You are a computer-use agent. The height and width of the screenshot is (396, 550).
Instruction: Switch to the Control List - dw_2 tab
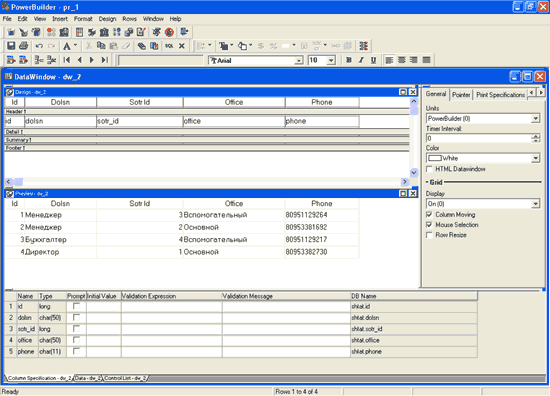125,378
